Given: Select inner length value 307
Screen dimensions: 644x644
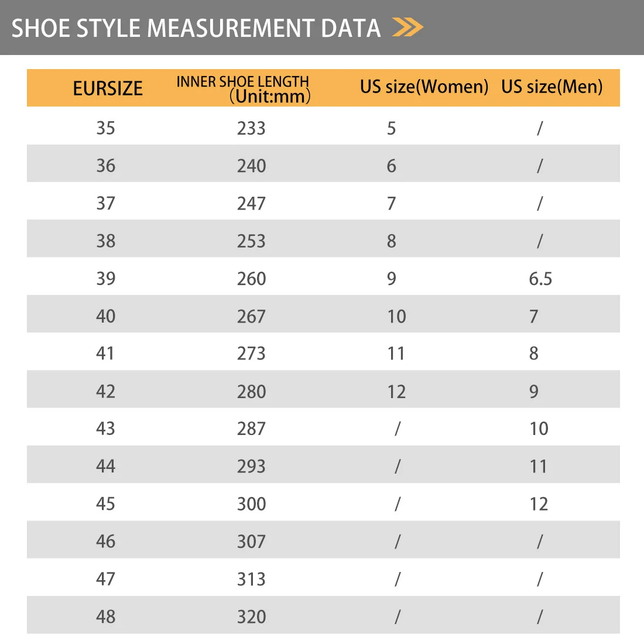Looking at the screenshot, I should (x=251, y=542).
